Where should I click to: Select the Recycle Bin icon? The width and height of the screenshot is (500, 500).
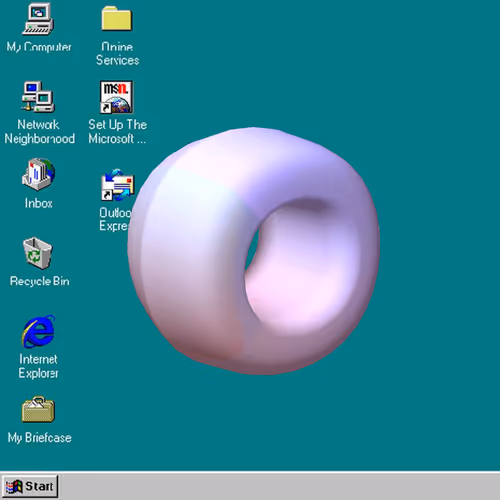tap(38, 253)
